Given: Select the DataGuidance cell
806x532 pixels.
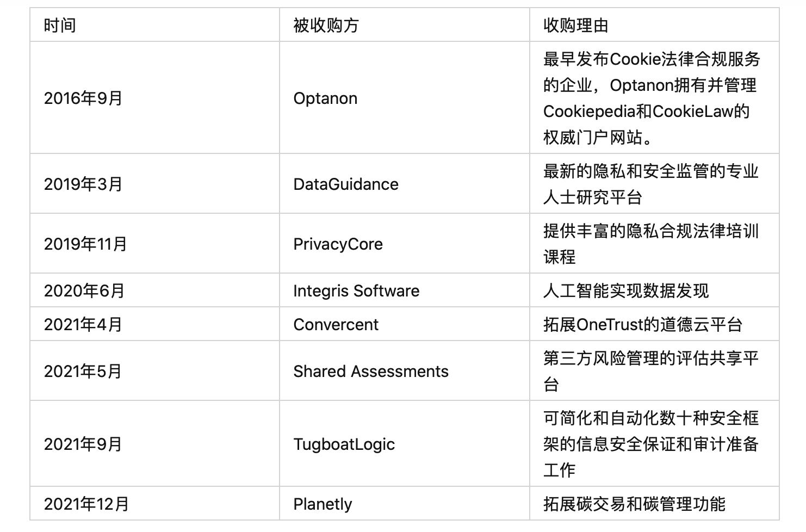Looking at the screenshot, I should tap(404, 184).
